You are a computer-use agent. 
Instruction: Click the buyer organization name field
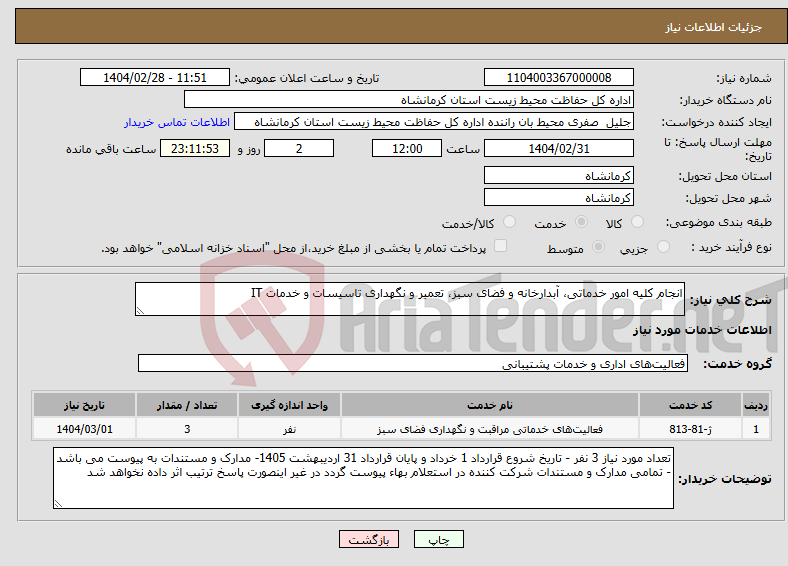pos(409,100)
